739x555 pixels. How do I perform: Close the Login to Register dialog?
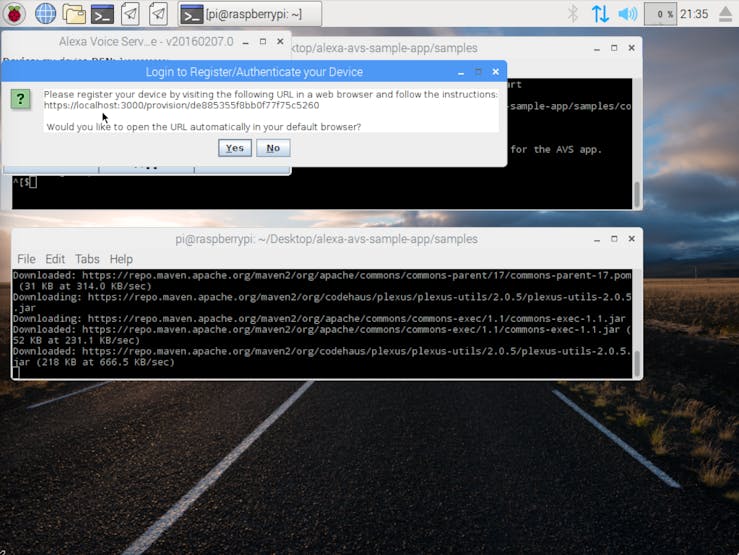[x=495, y=72]
